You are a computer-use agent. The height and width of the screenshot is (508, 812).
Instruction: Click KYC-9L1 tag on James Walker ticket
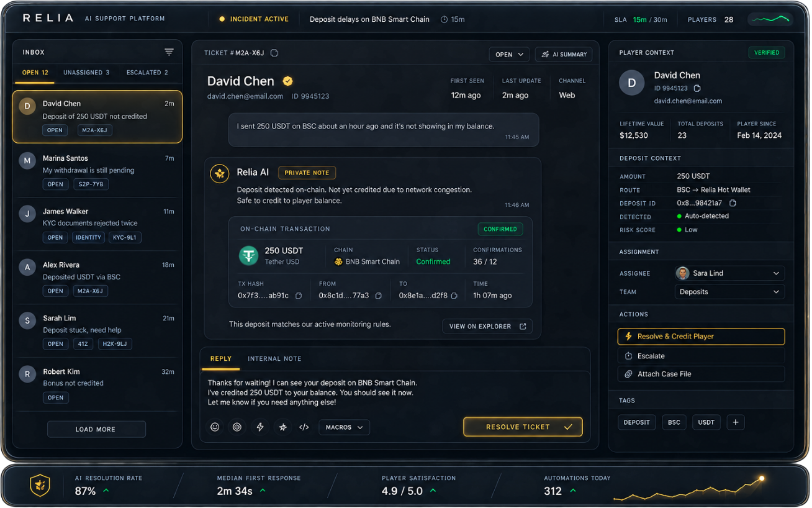[125, 237]
